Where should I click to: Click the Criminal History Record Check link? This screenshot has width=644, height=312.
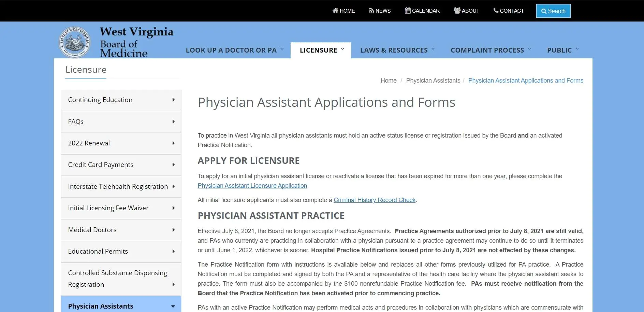(375, 200)
